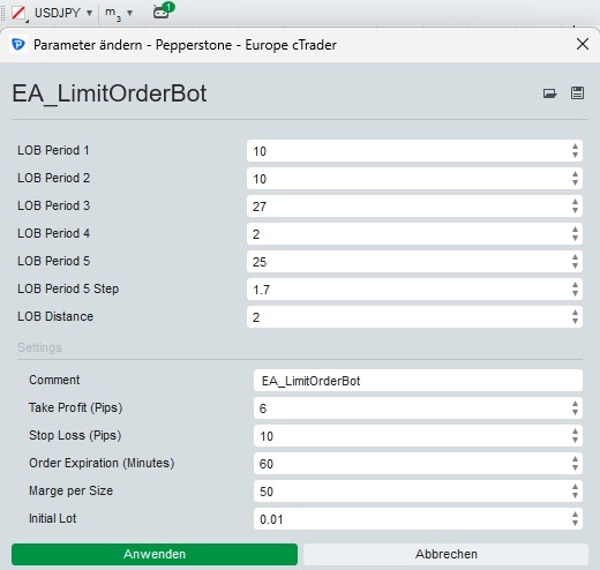Click the EA_LimitOrderBot heading text

pos(109,94)
